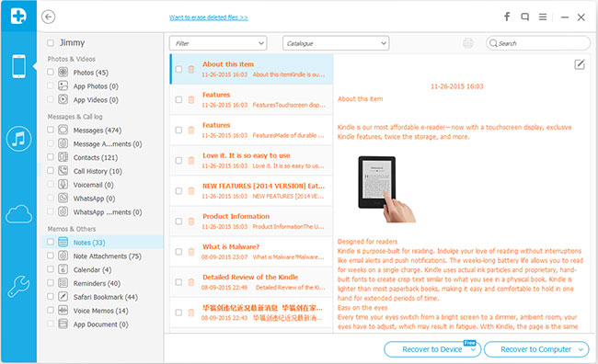
Task: Check the Calendar (4) checkbox
Action: tap(51, 269)
